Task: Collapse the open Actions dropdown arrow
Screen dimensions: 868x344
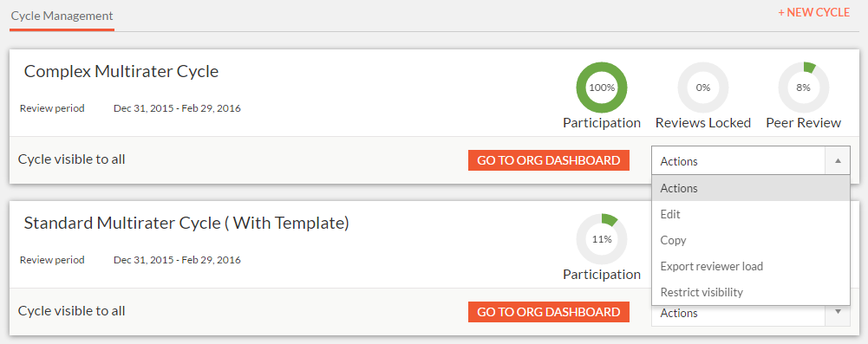Action: [838, 161]
